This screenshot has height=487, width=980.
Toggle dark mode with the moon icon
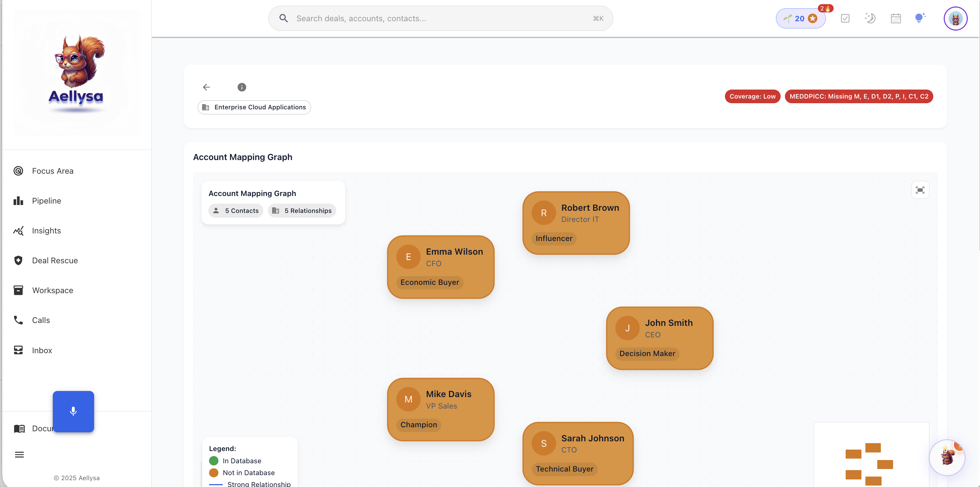(870, 18)
